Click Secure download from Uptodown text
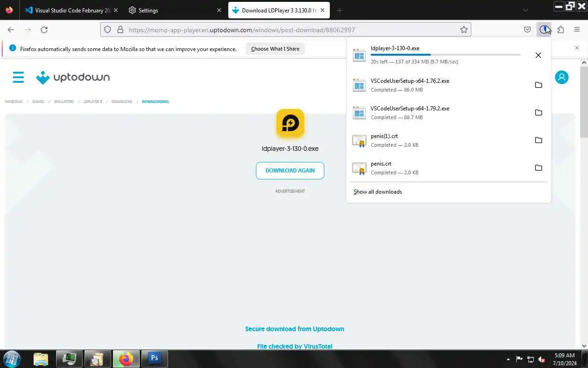Image resolution: width=588 pixels, height=368 pixels. pyautogui.click(x=294, y=329)
